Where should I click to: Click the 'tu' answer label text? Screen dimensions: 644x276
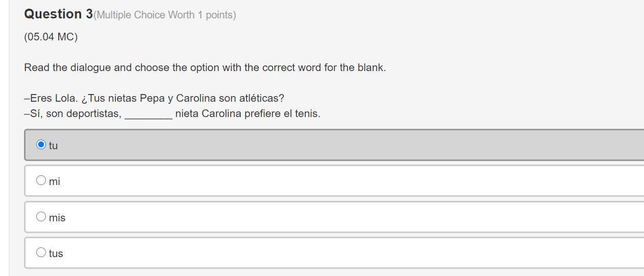pos(54,146)
